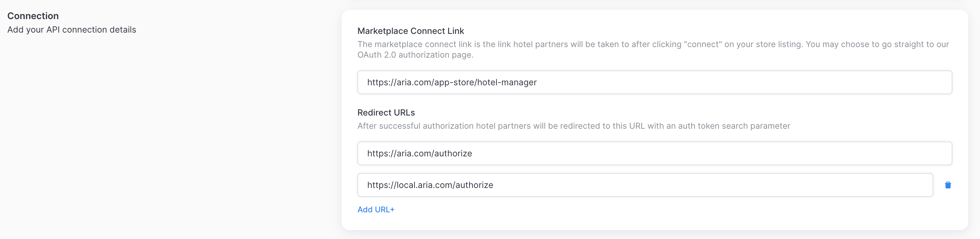Click the Connection section heading
This screenshot has height=239, width=980.
33,16
